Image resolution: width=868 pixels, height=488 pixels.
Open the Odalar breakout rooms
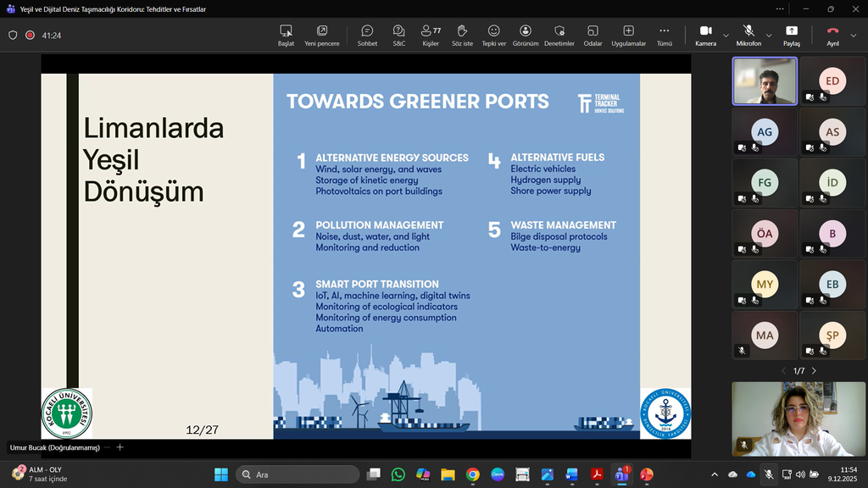[x=593, y=35]
